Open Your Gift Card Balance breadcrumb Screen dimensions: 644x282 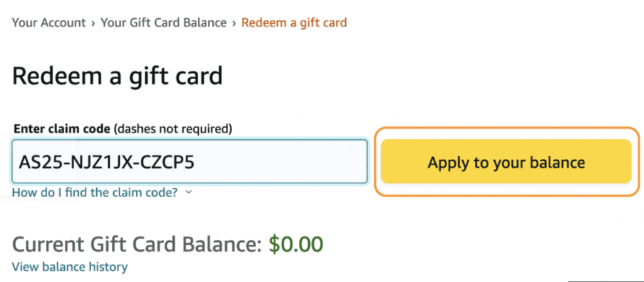point(164,23)
